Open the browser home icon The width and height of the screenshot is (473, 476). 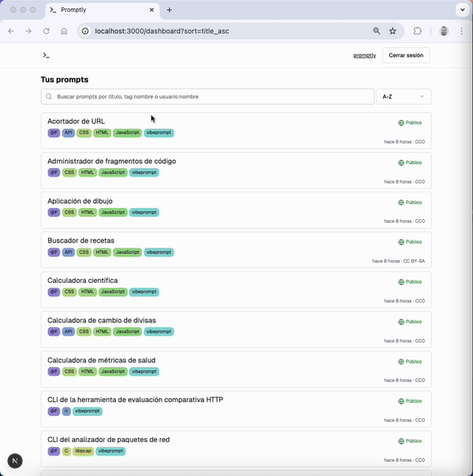tap(64, 31)
